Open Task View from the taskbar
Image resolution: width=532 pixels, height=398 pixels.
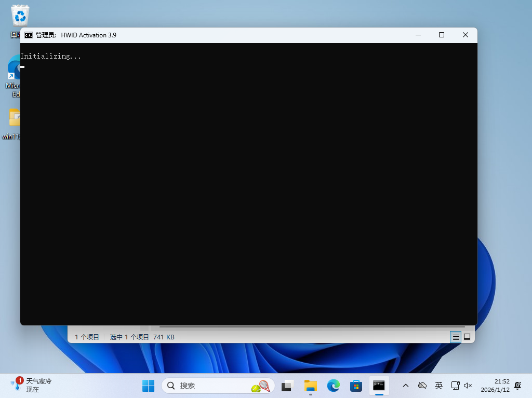click(287, 386)
